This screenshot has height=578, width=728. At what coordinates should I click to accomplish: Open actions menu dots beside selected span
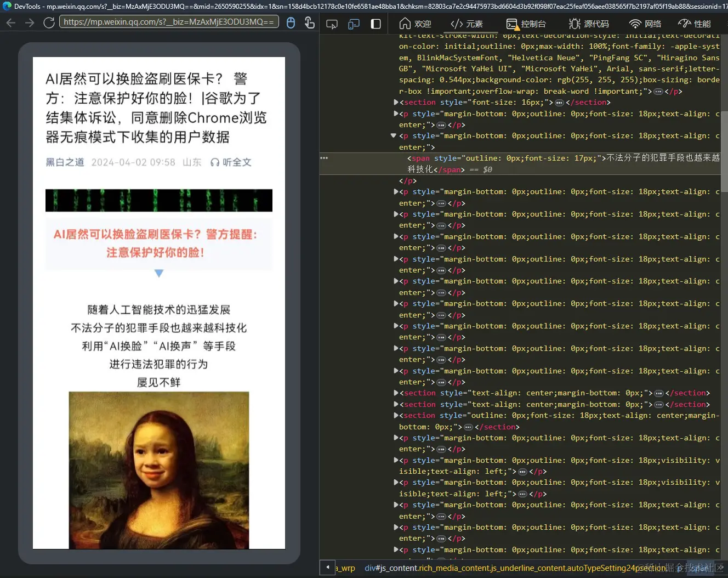coord(324,158)
